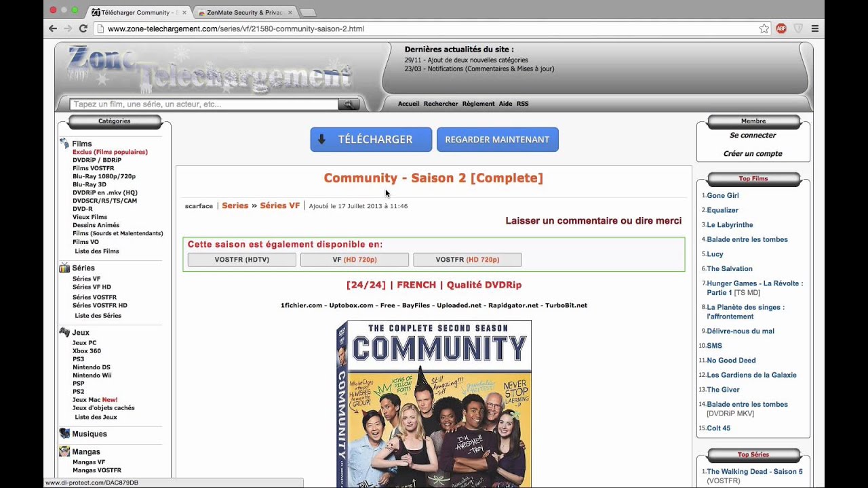868x488 pixels.
Task: Switch to ZenMate Security & Privacy tab
Action: click(244, 12)
